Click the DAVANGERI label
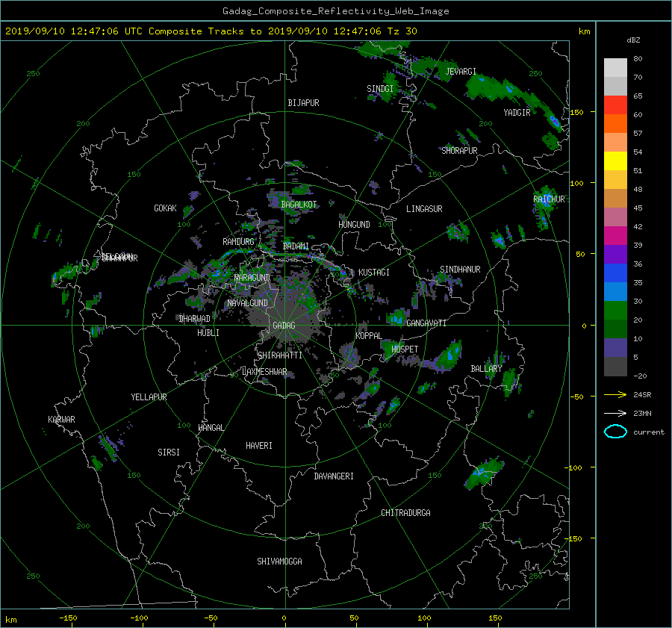This screenshot has width=672, height=628. click(x=334, y=476)
